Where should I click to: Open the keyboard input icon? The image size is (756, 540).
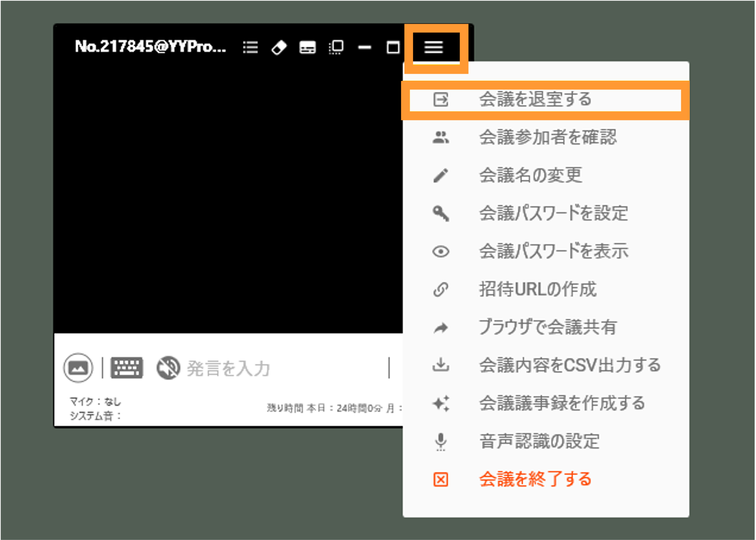point(127,368)
